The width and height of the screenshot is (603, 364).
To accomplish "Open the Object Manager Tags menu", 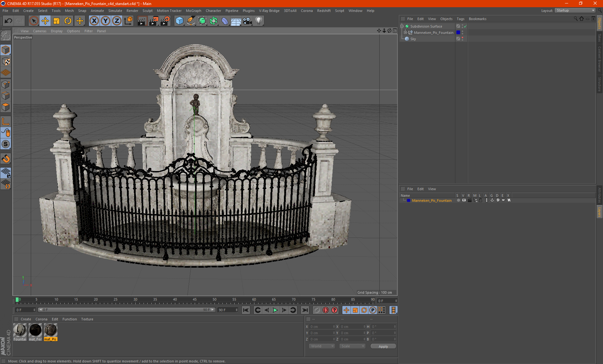I will pyautogui.click(x=460, y=19).
